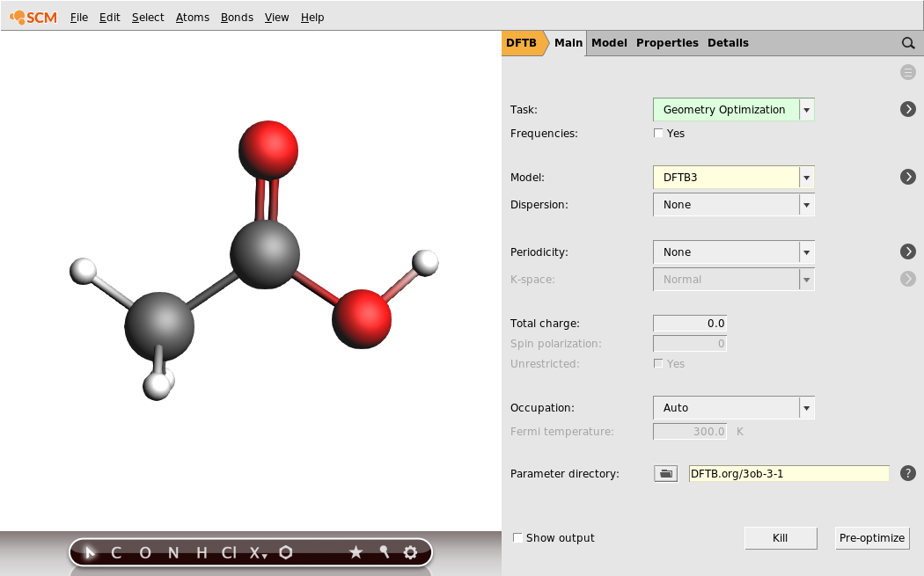This screenshot has height=576, width=924.
Task: Click the Fermi temperature field
Action: tap(690, 431)
